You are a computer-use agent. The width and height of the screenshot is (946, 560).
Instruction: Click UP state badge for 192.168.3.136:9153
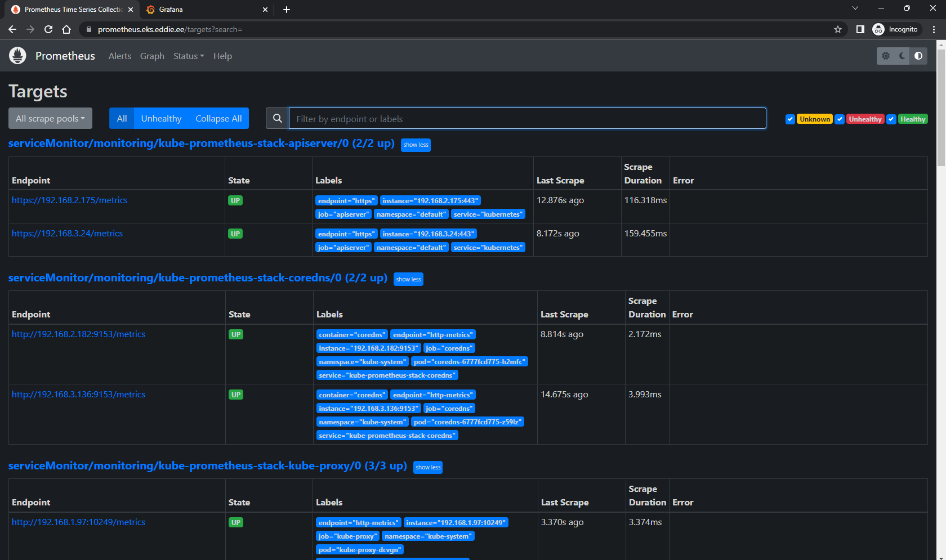(236, 395)
